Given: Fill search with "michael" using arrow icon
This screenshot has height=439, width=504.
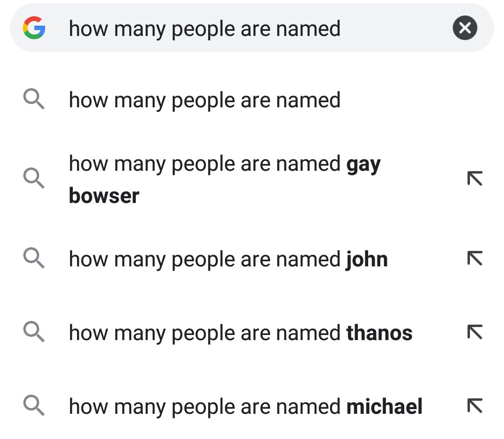Looking at the screenshot, I should click(x=474, y=405).
